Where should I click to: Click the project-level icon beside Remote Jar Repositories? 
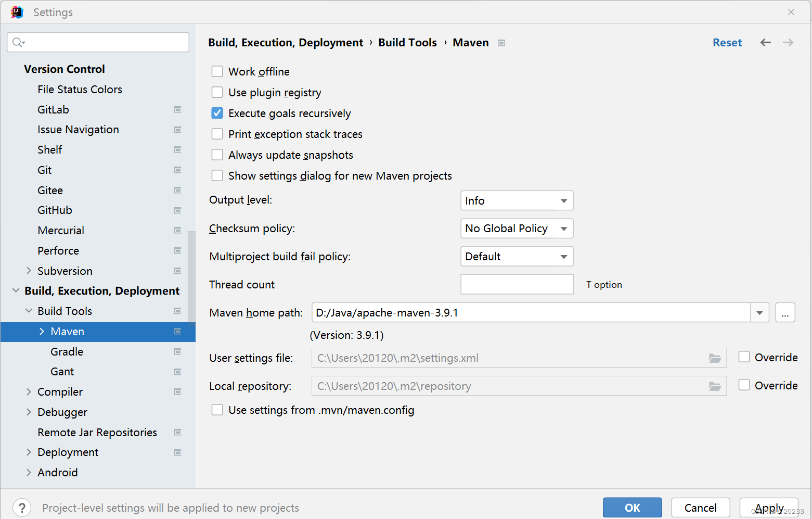point(177,433)
